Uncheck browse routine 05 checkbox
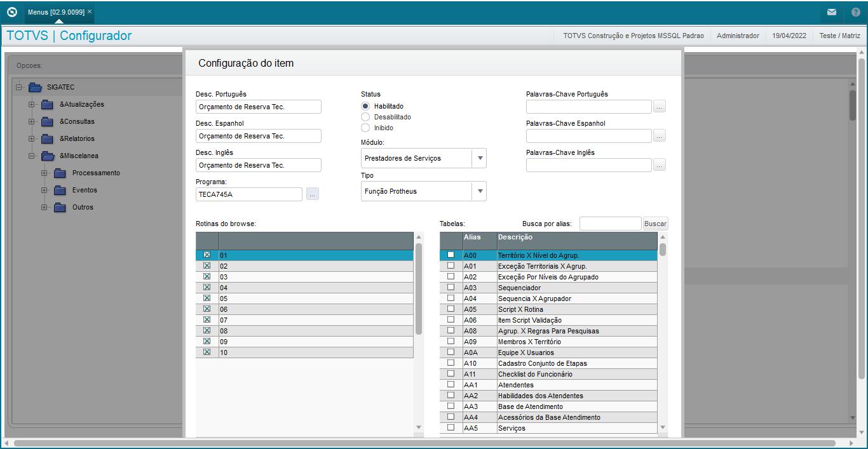This screenshot has width=868, height=449. click(207, 298)
